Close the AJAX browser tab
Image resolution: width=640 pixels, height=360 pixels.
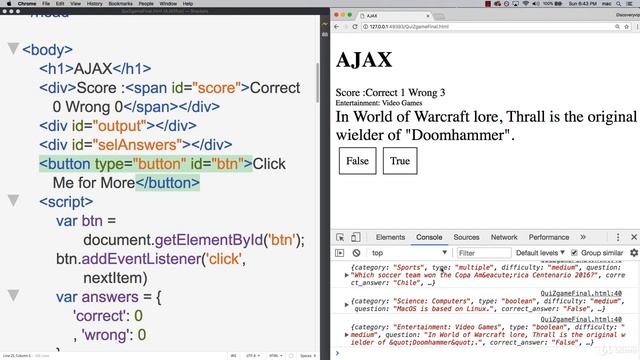428,16
